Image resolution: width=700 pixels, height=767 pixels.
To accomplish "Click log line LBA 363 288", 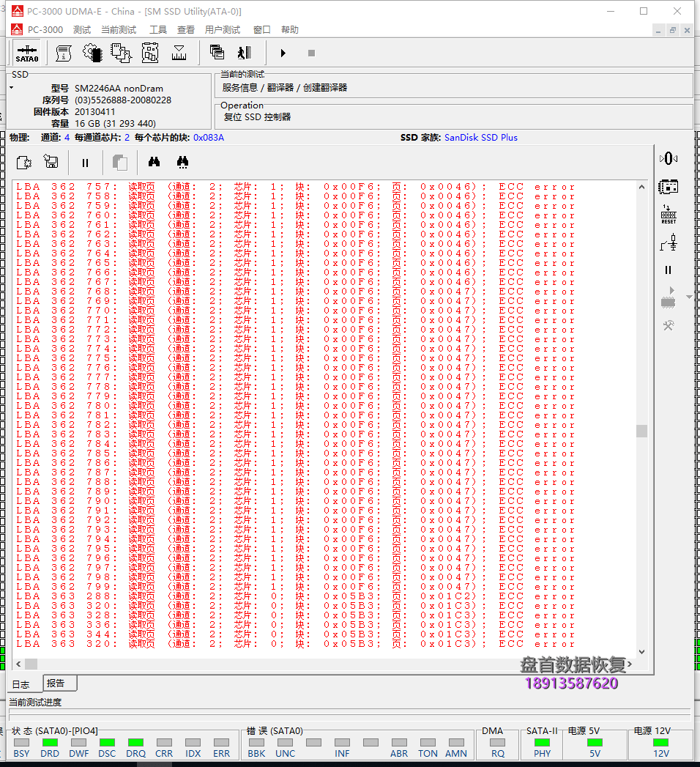I will [296, 596].
